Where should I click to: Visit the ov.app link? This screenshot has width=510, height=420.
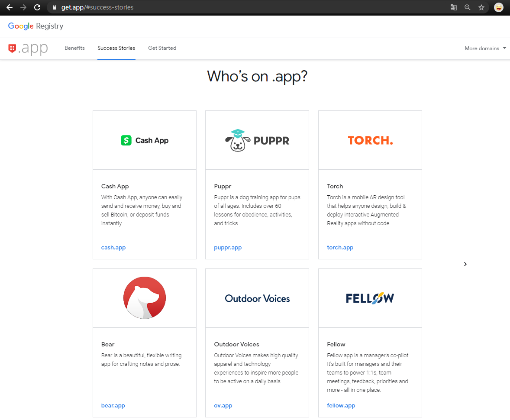tap(223, 406)
